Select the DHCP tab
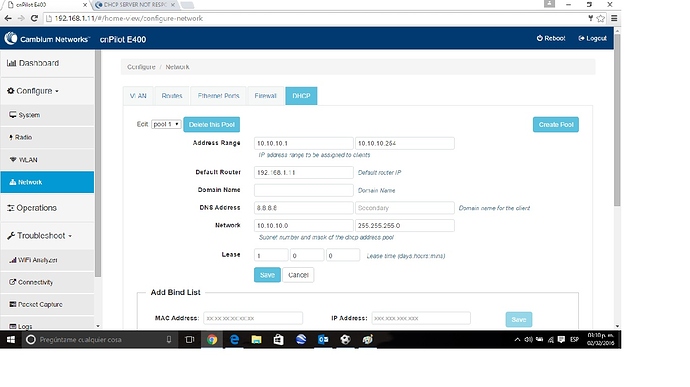Image resolution: width=690 pixels, height=387 pixels. point(301,96)
